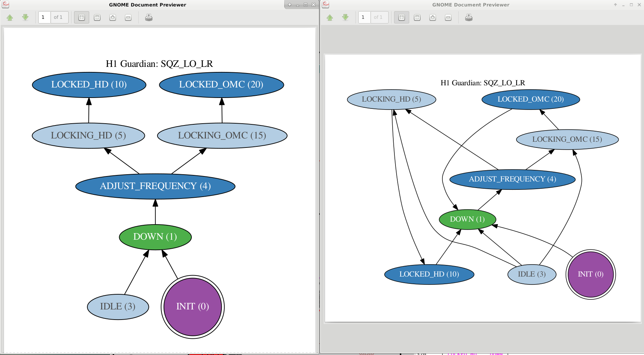Toggle fit-page zoom in left previewer window
The width and height of the screenshot is (644, 355).
tap(82, 17)
